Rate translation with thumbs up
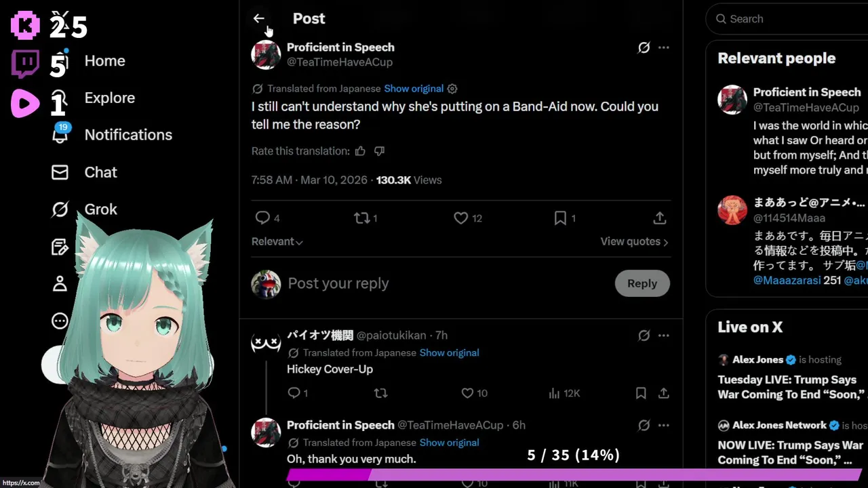868x488 pixels. (360, 151)
